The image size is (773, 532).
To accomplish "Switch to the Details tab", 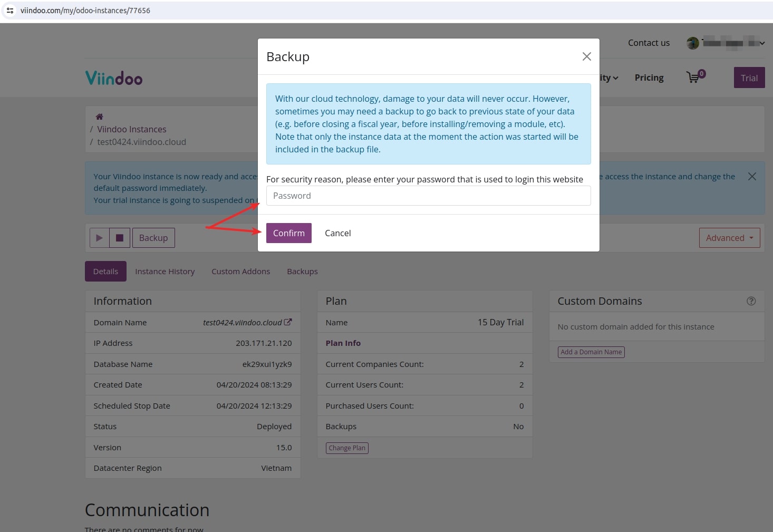I will (x=105, y=272).
